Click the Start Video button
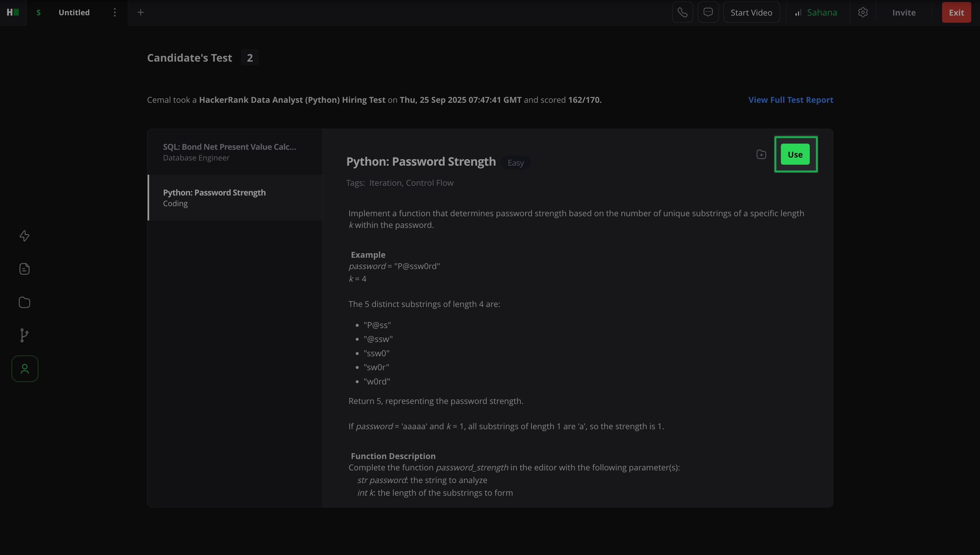 (x=751, y=13)
